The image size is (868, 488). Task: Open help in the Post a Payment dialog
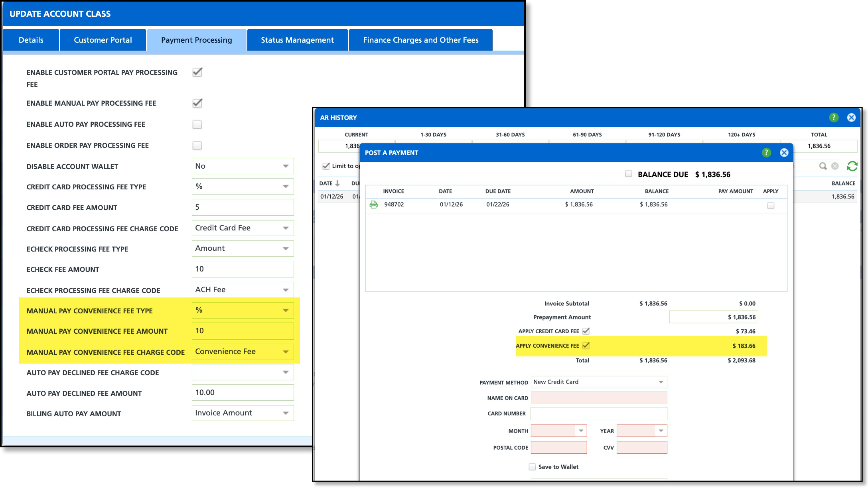point(766,153)
